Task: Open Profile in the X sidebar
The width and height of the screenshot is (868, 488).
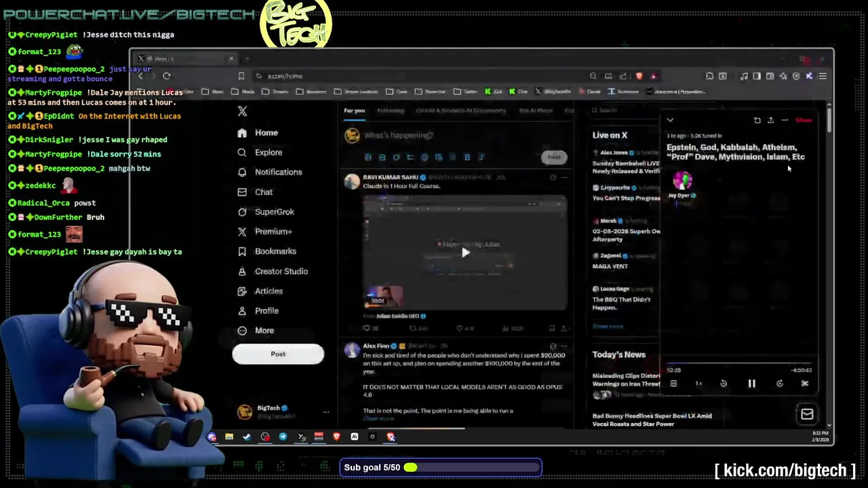Action: coord(259,310)
